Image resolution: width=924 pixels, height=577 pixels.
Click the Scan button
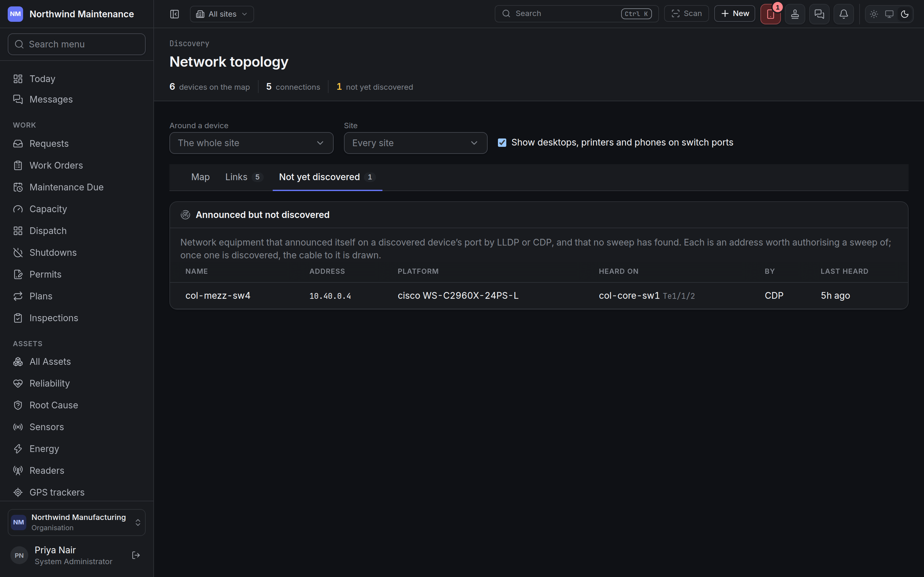tap(687, 14)
